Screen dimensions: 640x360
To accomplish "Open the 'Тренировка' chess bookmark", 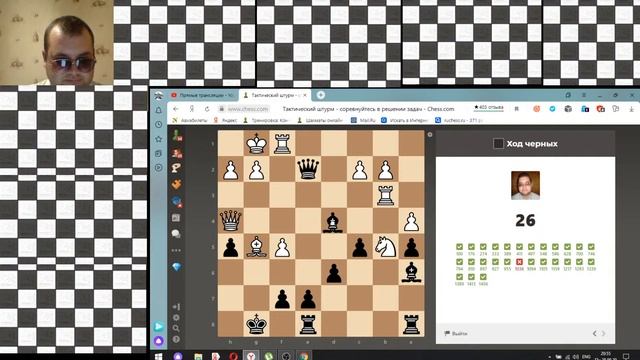I will tap(265, 120).
